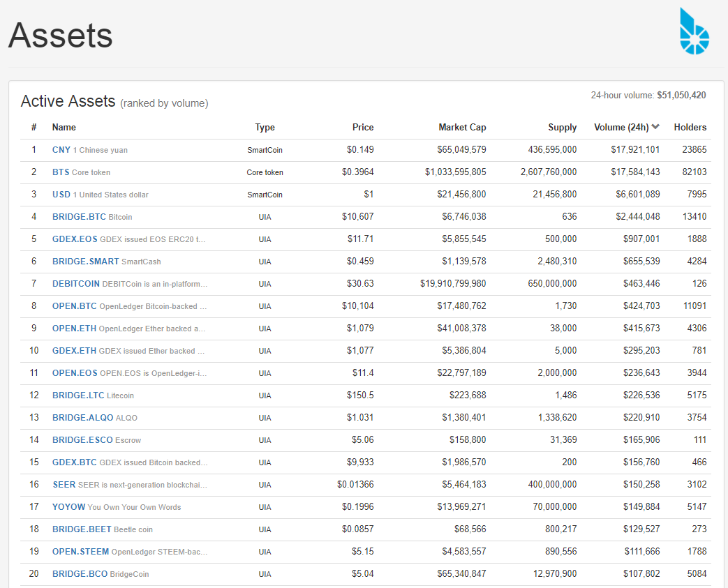Image resolution: width=728 pixels, height=588 pixels.
Task: Open the DEBITCOIN asset link
Action: tap(75, 284)
